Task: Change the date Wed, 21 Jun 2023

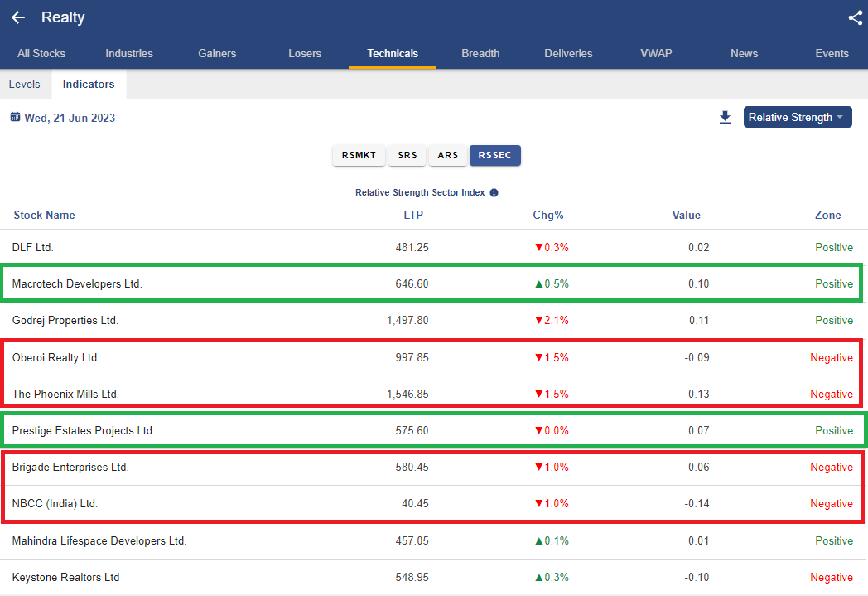Action: pyautogui.click(x=70, y=118)
